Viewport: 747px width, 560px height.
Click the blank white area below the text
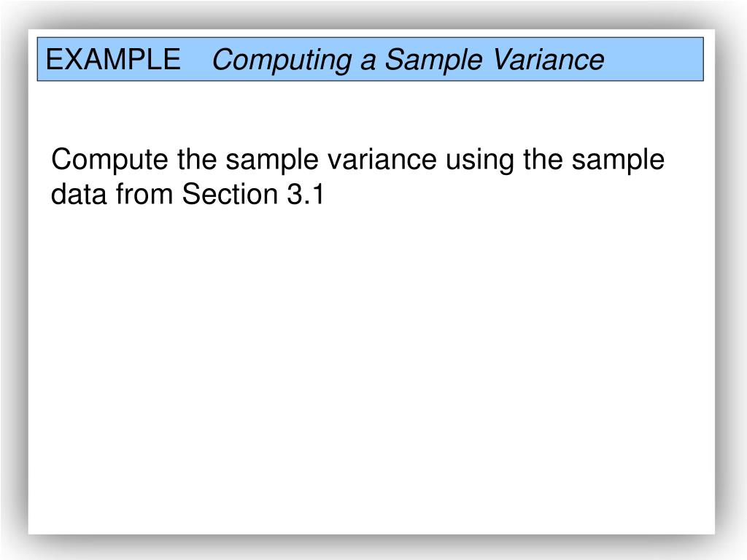(x=371, y=371)
